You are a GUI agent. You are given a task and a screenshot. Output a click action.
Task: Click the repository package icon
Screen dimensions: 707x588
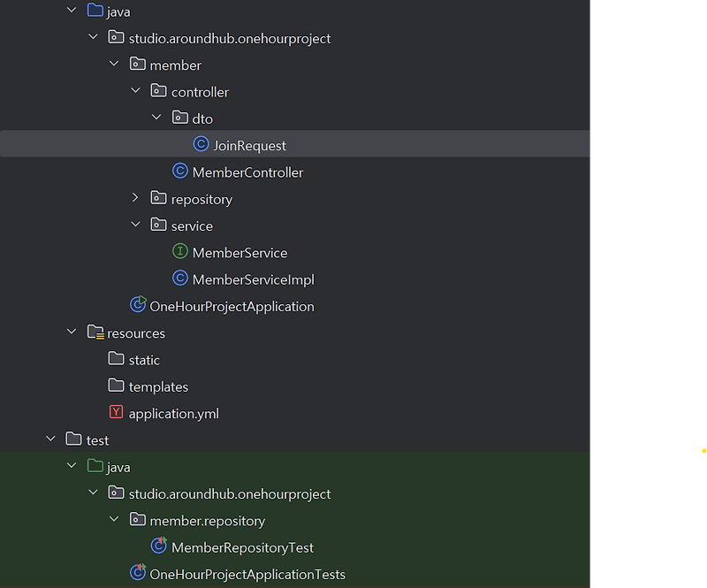pyautogui.click(x=159, y=197)
